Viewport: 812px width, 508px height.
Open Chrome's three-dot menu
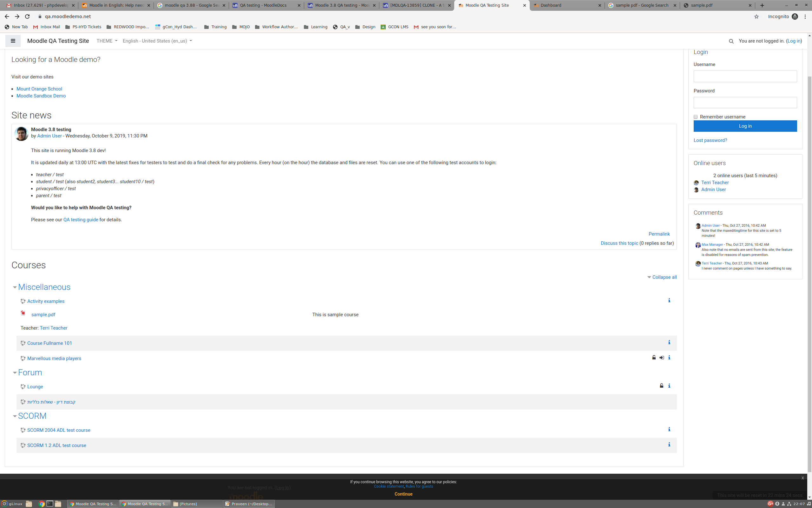(805, 17)
